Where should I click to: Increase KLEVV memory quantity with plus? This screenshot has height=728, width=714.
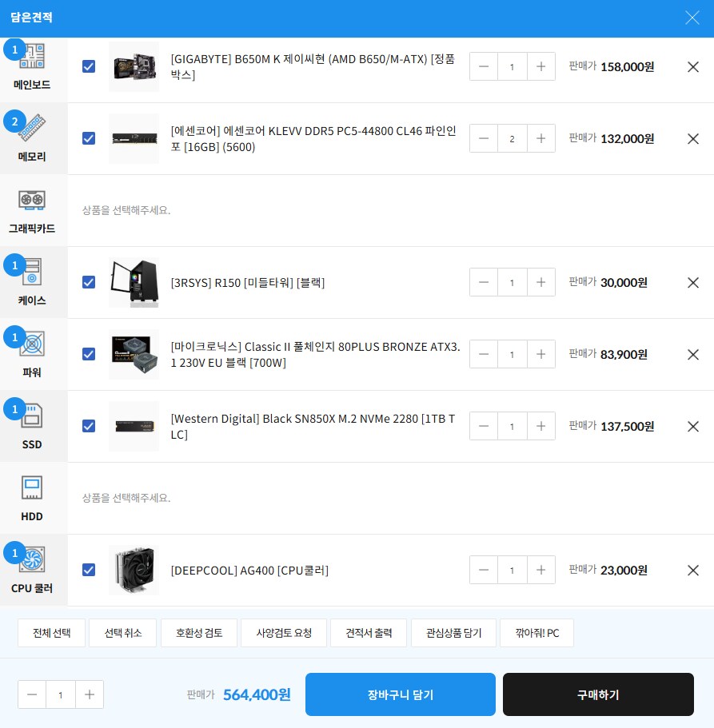pyautogui.click(x=540, y=138)
